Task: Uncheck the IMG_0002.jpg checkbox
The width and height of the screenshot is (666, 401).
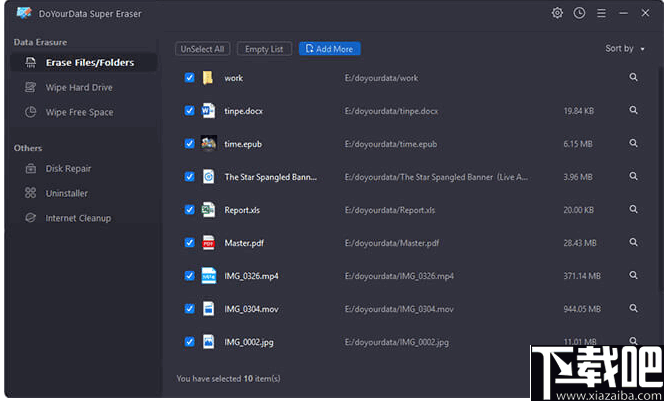Action: [x=189, y=342]
